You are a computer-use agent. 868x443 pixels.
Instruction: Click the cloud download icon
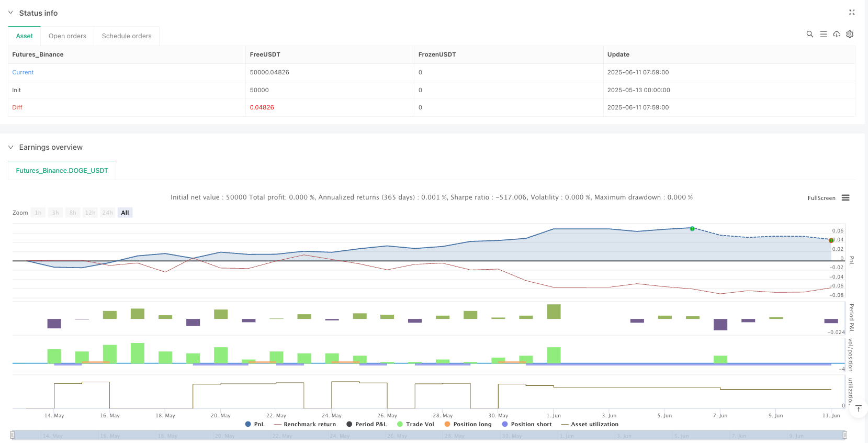pos(837,34)
